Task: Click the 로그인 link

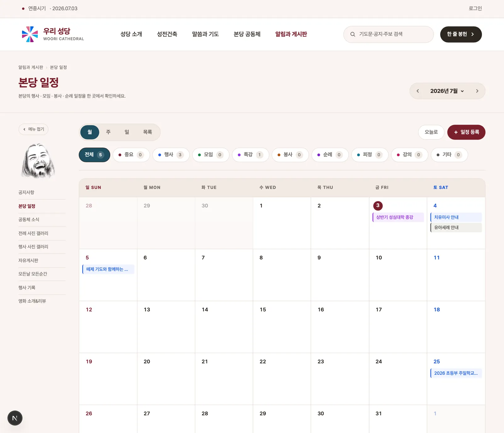Action: click(475, 9)
